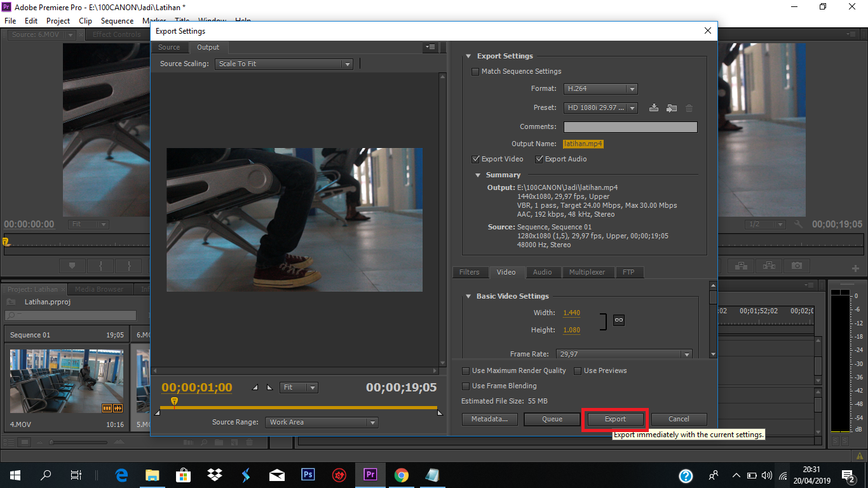Toggle the width-height aspect link icon

(618, 320)
